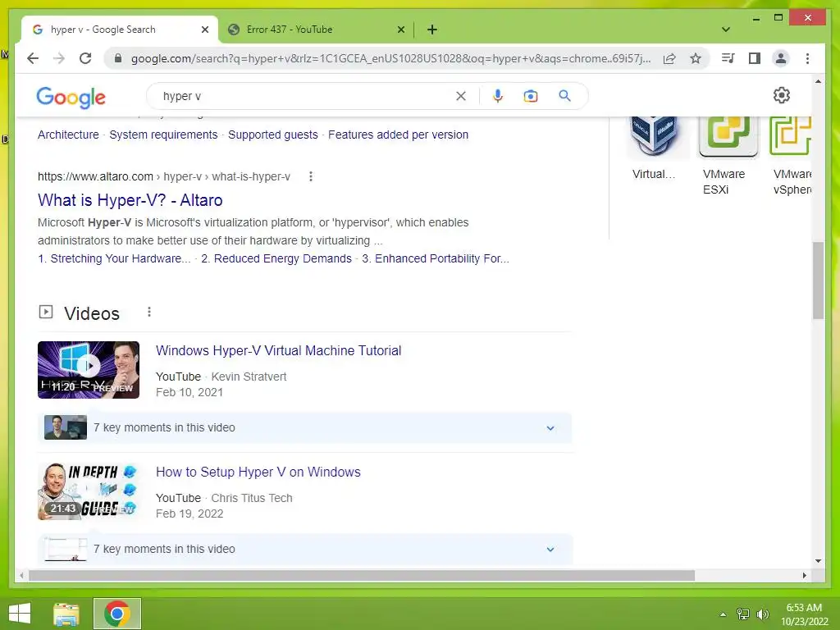Click the scroll down arrow button
The height and width of the screenshot is (630, 840).
[x=818, y=561]
